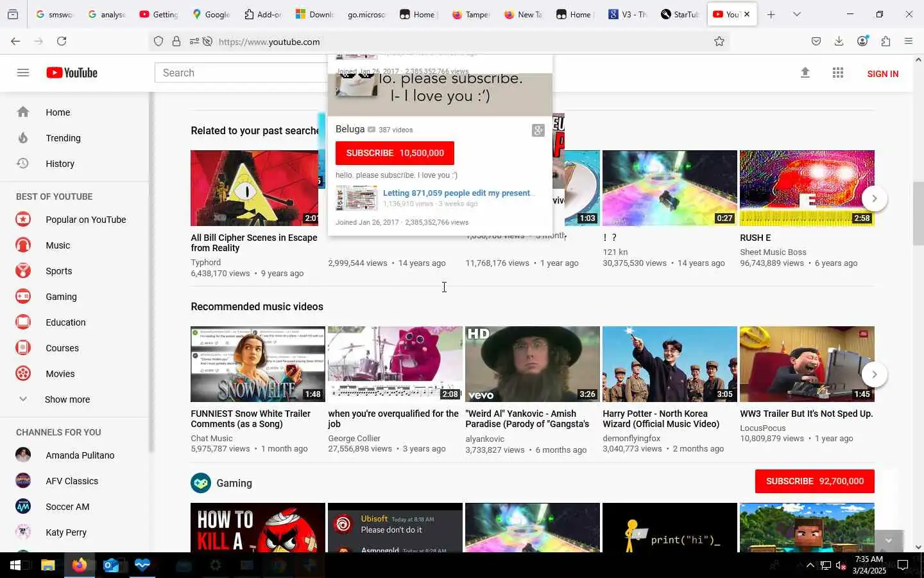Image resolution: width=924 pixels, height=578 pixels.
Task: Close the active YouTube tab
Action: pos(747,14)
